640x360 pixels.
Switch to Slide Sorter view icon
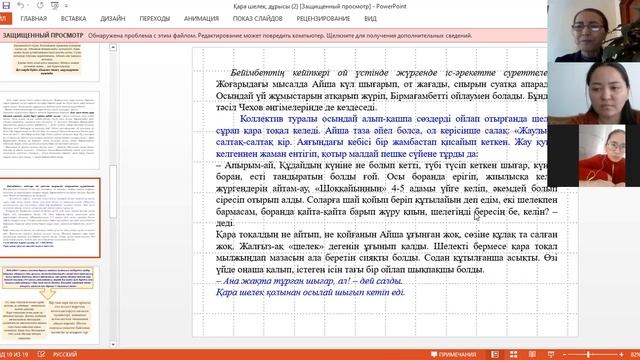coord(513,354)
